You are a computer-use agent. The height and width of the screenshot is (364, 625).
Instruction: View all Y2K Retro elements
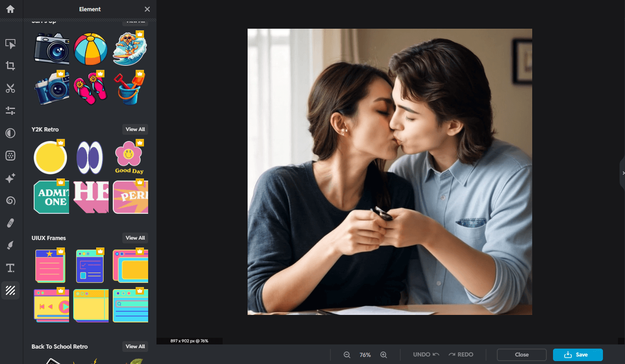click(x=135, y=129)
